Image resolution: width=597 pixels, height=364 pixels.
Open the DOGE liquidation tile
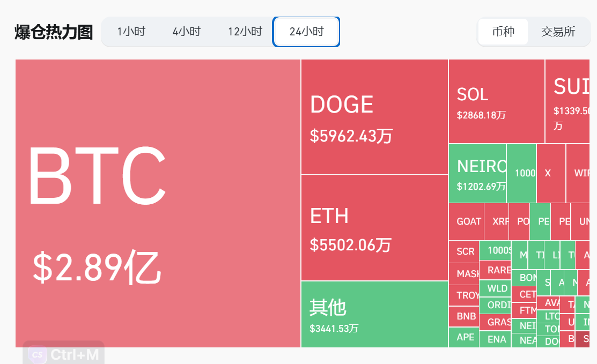point(374,117)
